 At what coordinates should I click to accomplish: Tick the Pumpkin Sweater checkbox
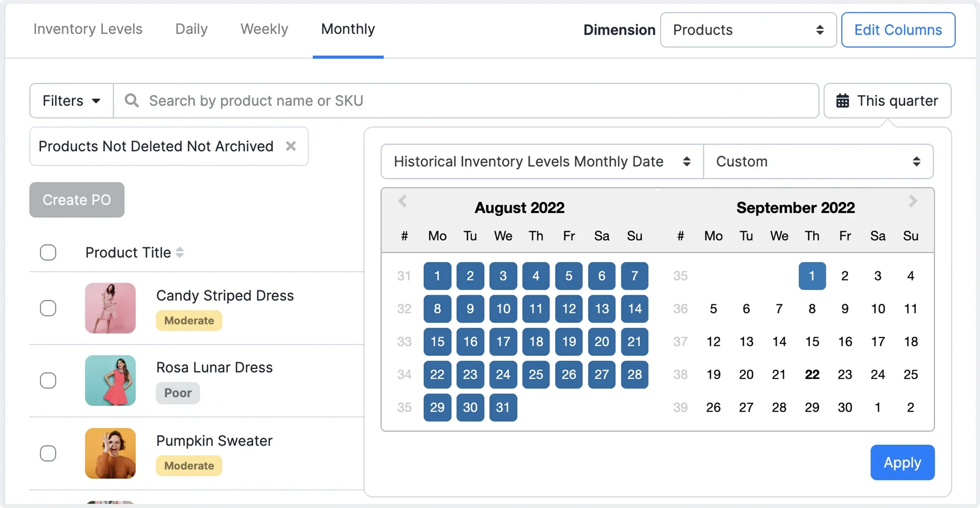48,453
